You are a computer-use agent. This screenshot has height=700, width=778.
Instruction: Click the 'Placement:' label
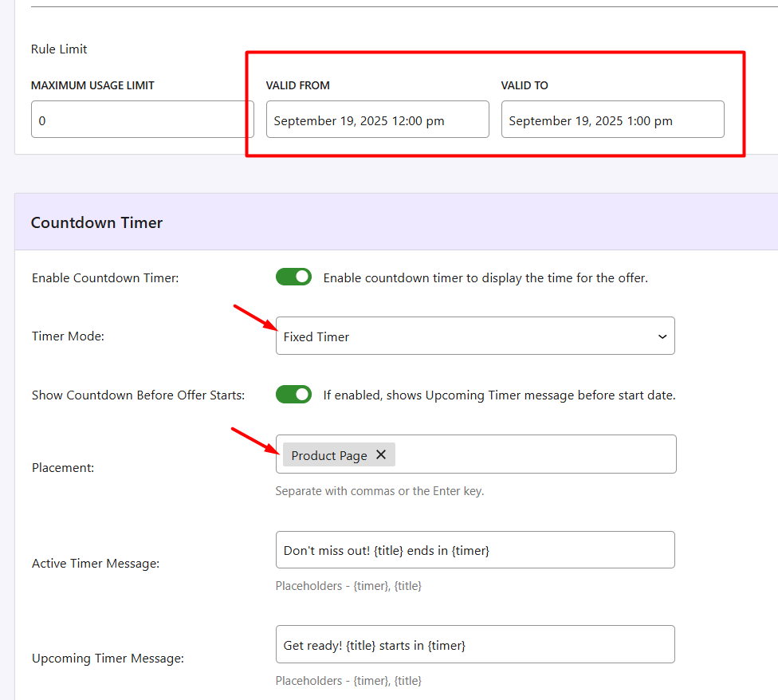tap(63, 467)
